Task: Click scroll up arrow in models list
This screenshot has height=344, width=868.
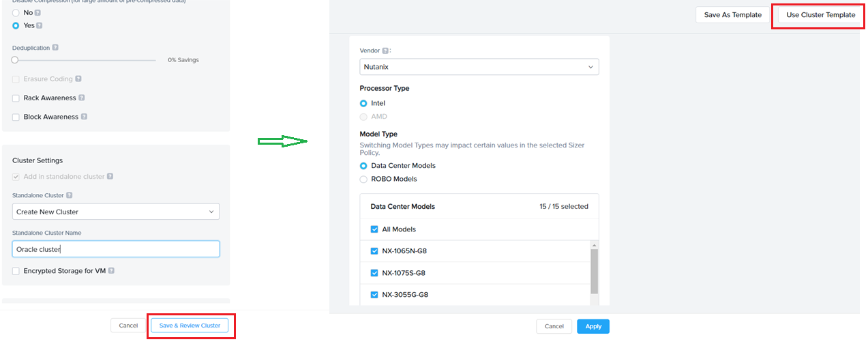Action: 594,245
